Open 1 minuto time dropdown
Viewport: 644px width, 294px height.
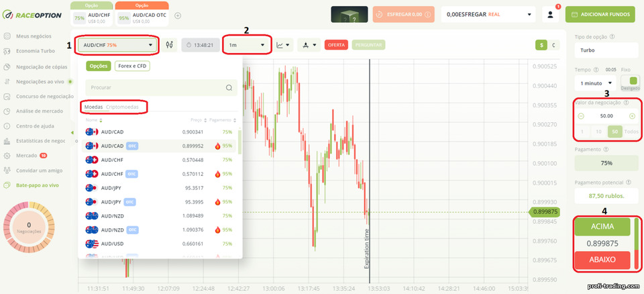pos(596,83)
